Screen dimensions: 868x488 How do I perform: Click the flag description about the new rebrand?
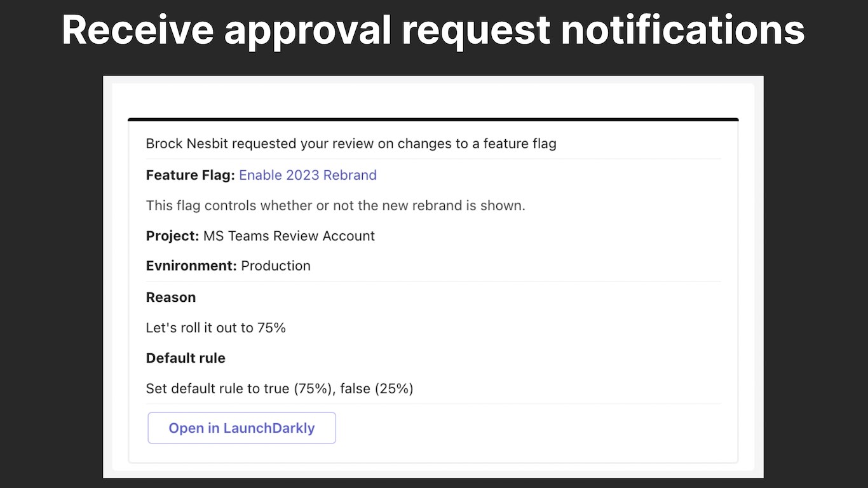[336, 206]
